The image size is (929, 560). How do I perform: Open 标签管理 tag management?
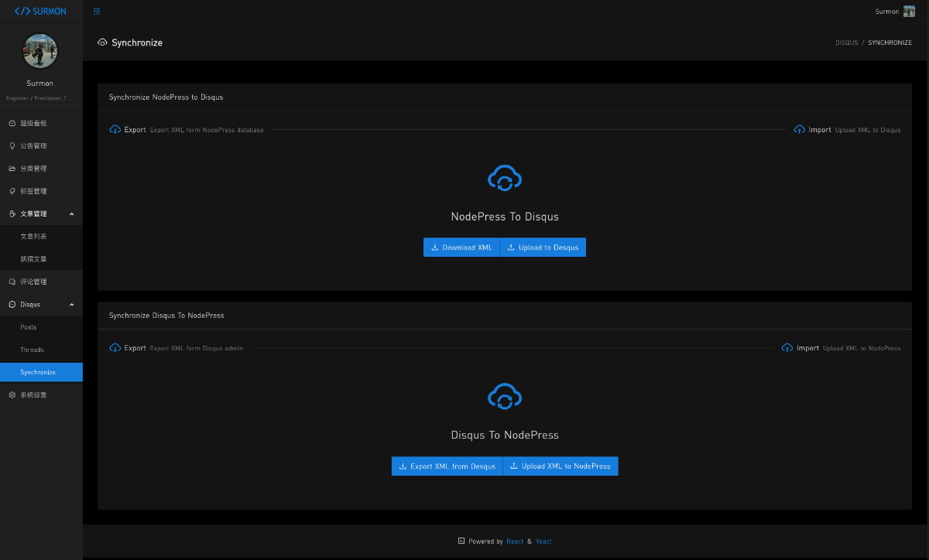point(33,191)
